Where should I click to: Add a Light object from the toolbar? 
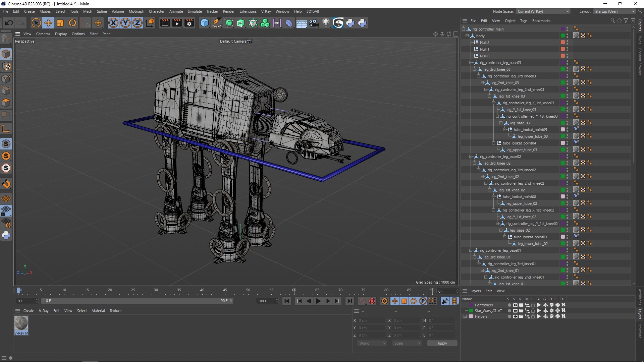click(326, 23)
